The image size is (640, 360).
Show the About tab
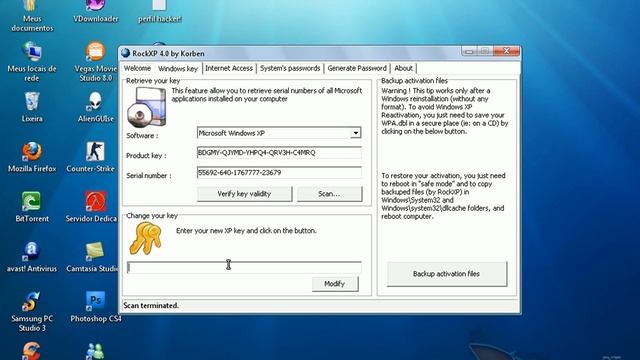403,68
